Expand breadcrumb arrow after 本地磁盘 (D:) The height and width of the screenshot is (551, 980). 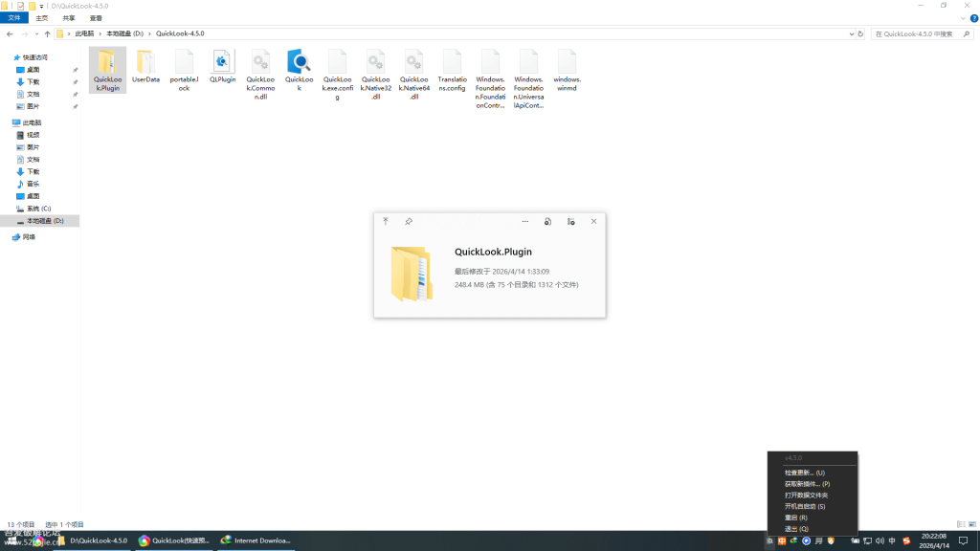149,33
